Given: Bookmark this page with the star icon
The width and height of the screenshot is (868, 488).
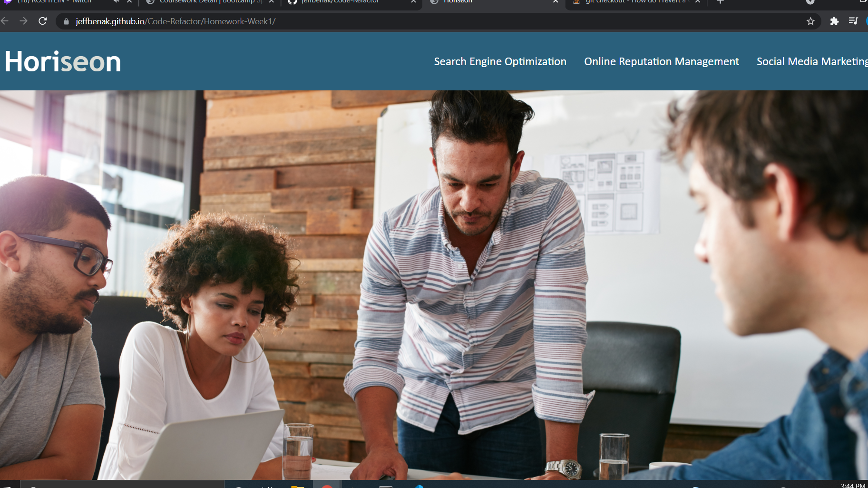Looking at the screenshot, I should pyautogui.click(x=810, y=21).
